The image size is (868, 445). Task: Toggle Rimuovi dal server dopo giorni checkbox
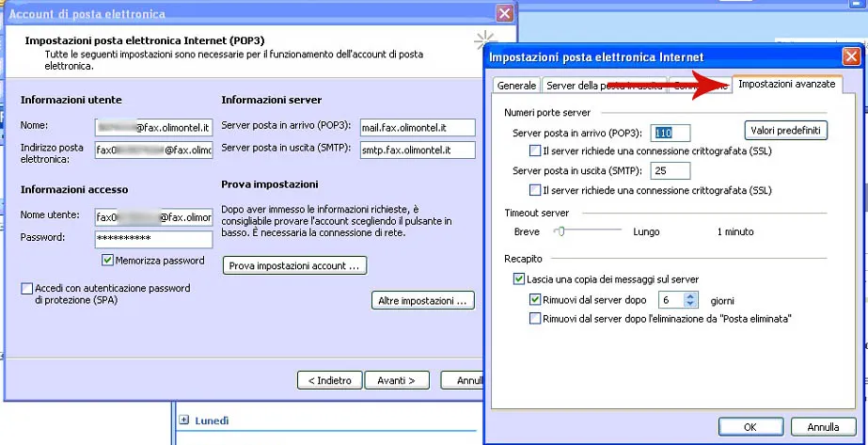point(535,300)
